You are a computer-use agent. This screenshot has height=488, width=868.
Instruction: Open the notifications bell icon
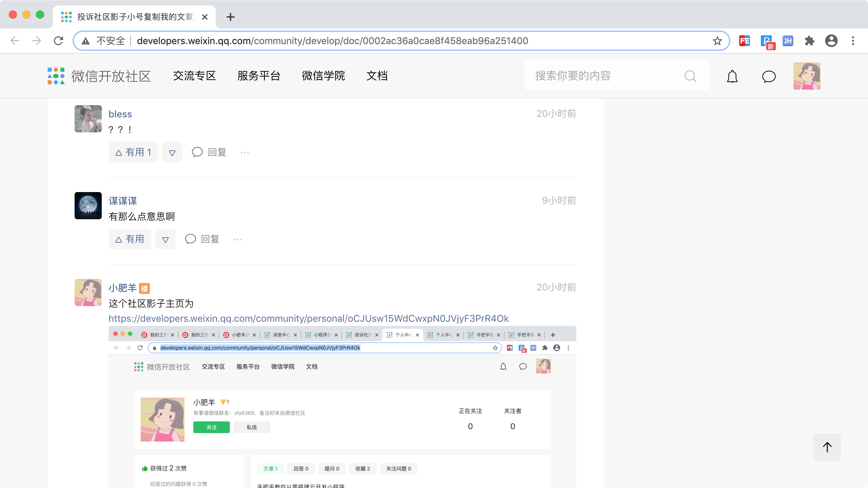(732, 76)
